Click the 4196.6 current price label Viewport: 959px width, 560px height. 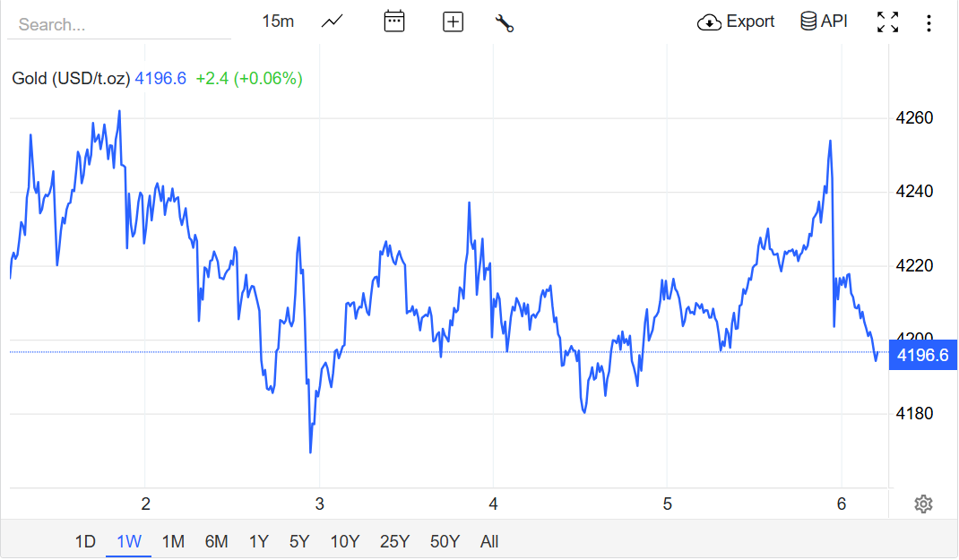point(922,355)
